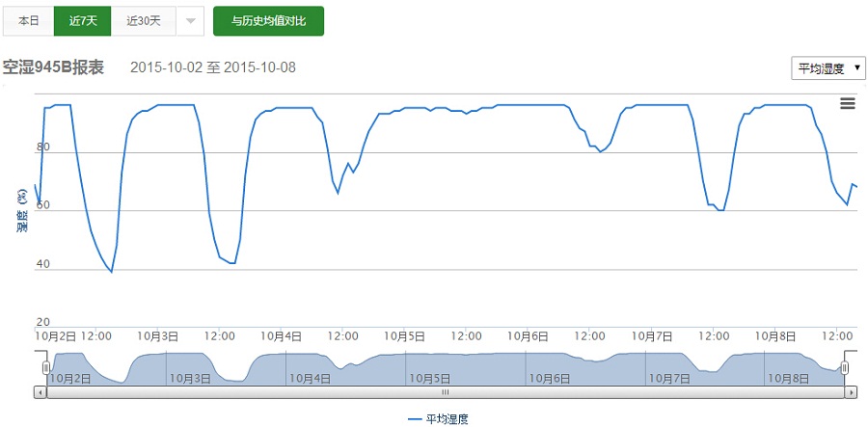Click the scrollbar thumb grip in the center
This screenshot has height=427, width=868.
[446, 393]
